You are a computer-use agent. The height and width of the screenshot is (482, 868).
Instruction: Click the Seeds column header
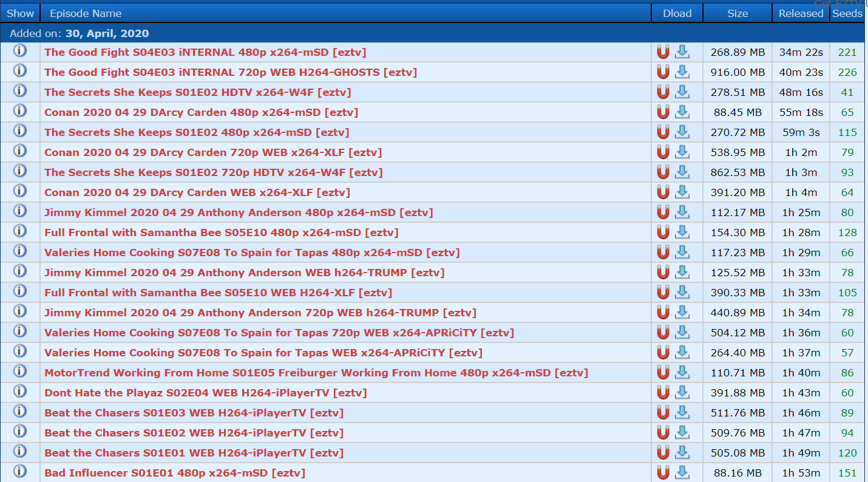pos(847,13)
